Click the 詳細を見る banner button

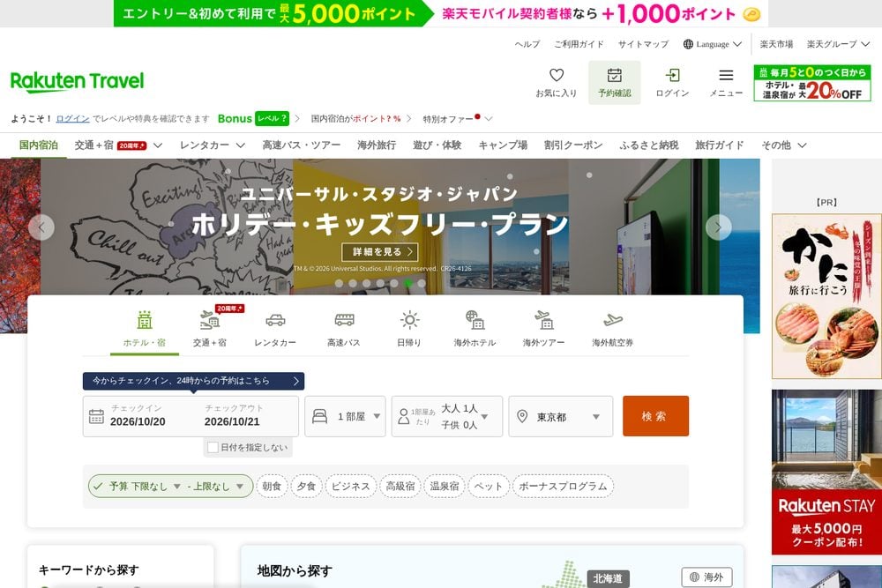[x=380, y=252]
